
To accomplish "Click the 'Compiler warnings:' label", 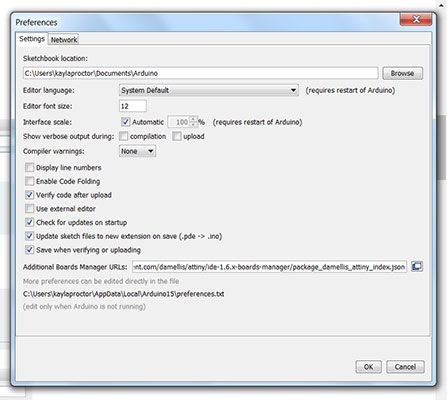I will click(x=54, y=151).
